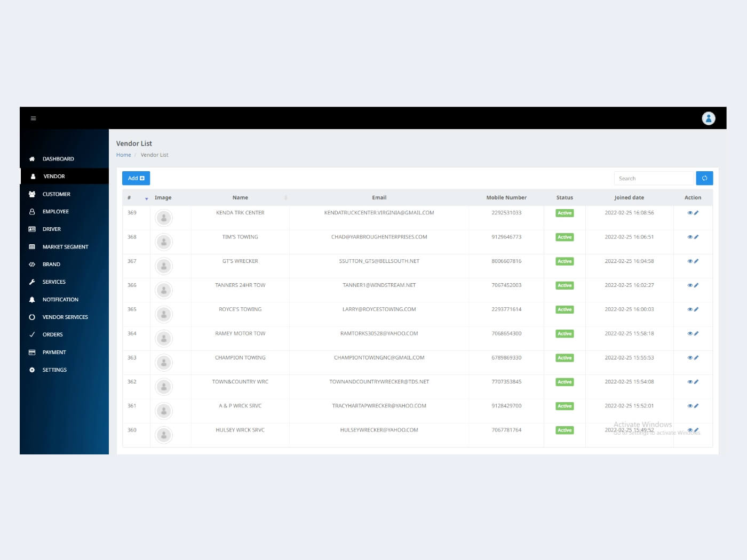Open the Dashboard sidebar menu item
Image resolution: width=747 pixels, height=560 pixels.
pos(58,159)
